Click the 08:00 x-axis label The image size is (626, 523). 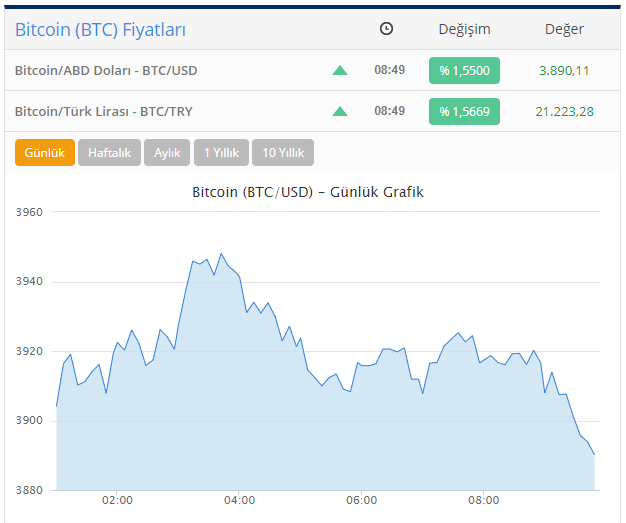pyautogui.click(x=483, y=500)
